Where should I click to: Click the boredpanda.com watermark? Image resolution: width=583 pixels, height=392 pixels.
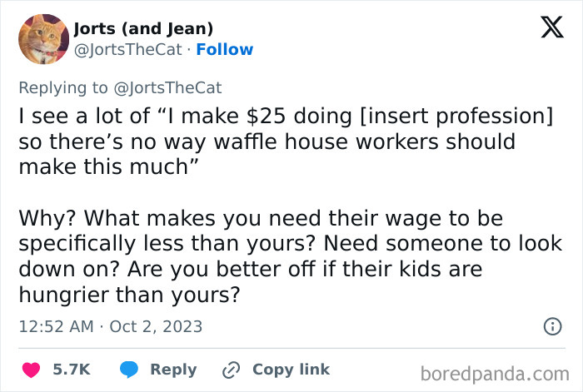[x=495, y=374]
